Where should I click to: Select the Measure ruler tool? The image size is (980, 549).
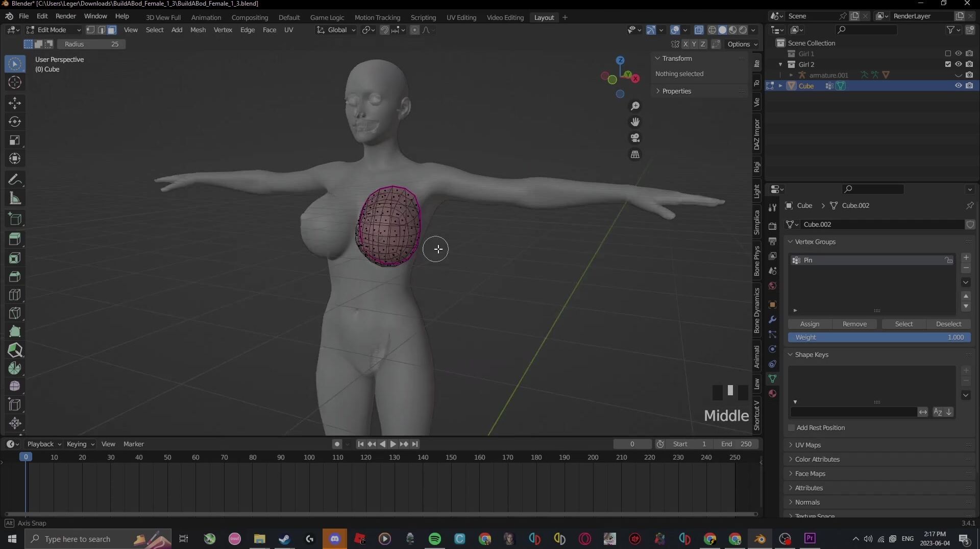click(x=15, y=199)
